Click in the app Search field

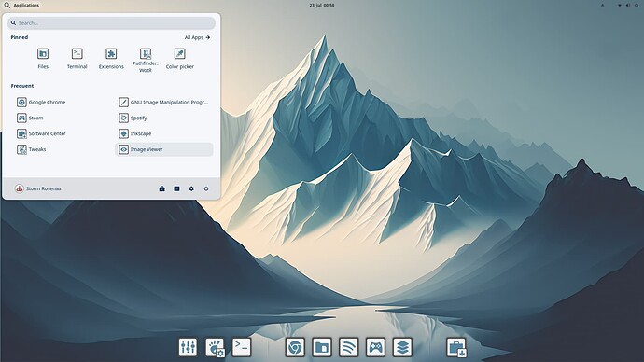tap(111, 23)
